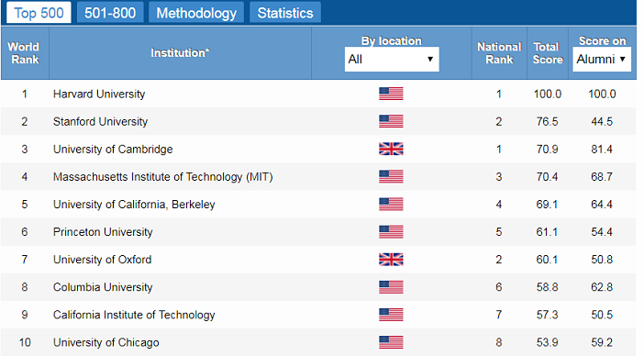Click the US flag beside University of Chicago
Screen dimensions: 644x356
click(391, 342)
